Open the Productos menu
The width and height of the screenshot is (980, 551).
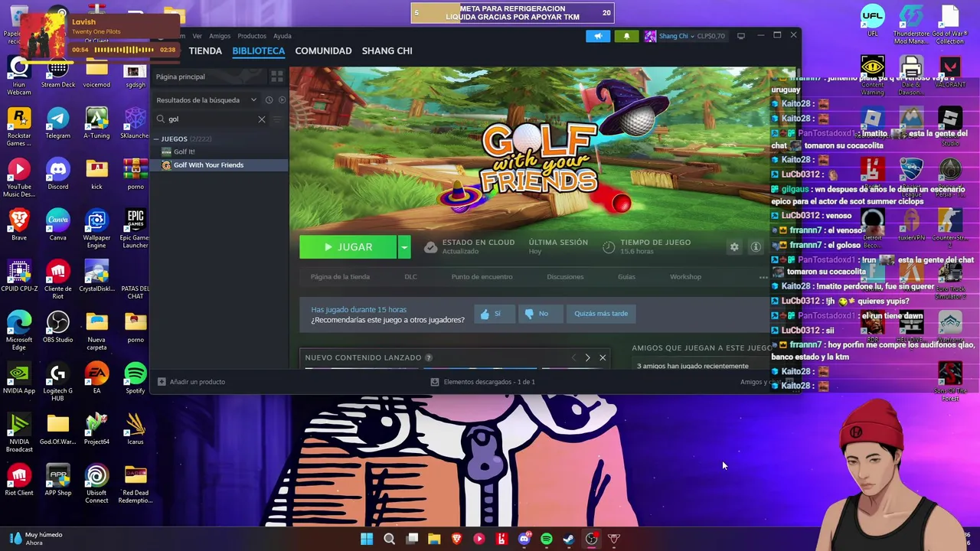252,36
